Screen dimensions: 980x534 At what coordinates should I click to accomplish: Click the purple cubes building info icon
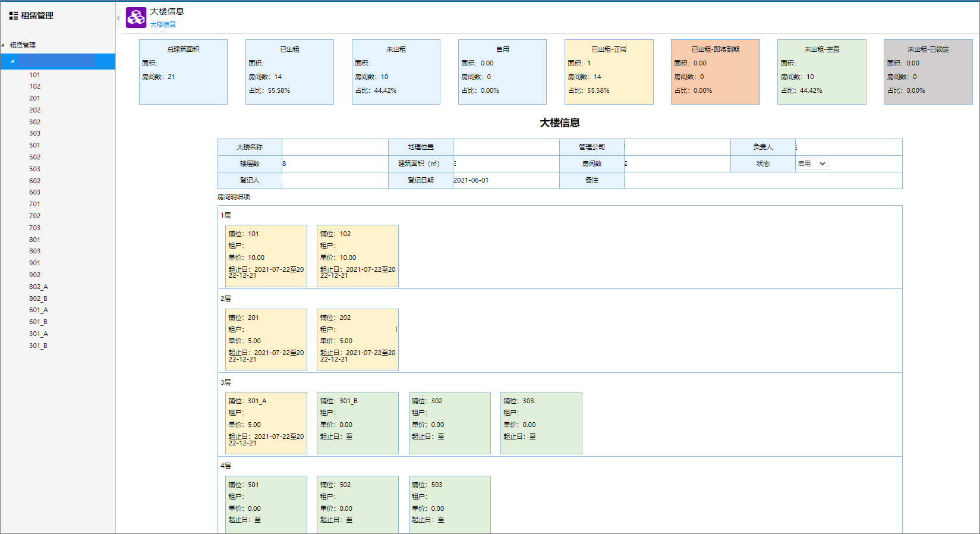136,17
